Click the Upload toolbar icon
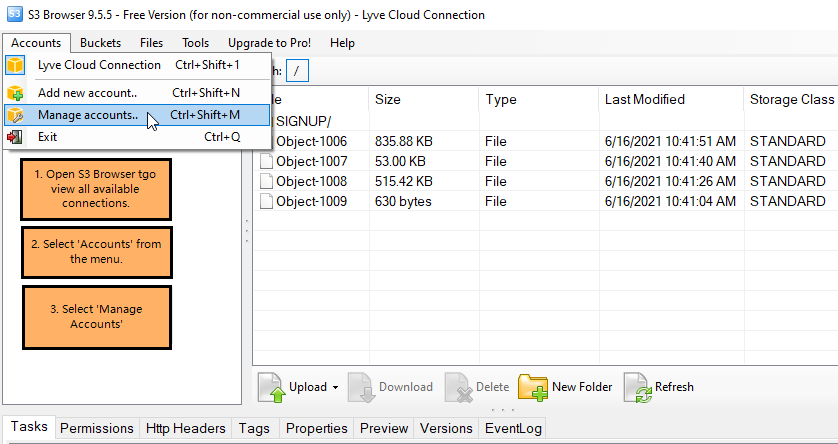 (x=272, y=387)
